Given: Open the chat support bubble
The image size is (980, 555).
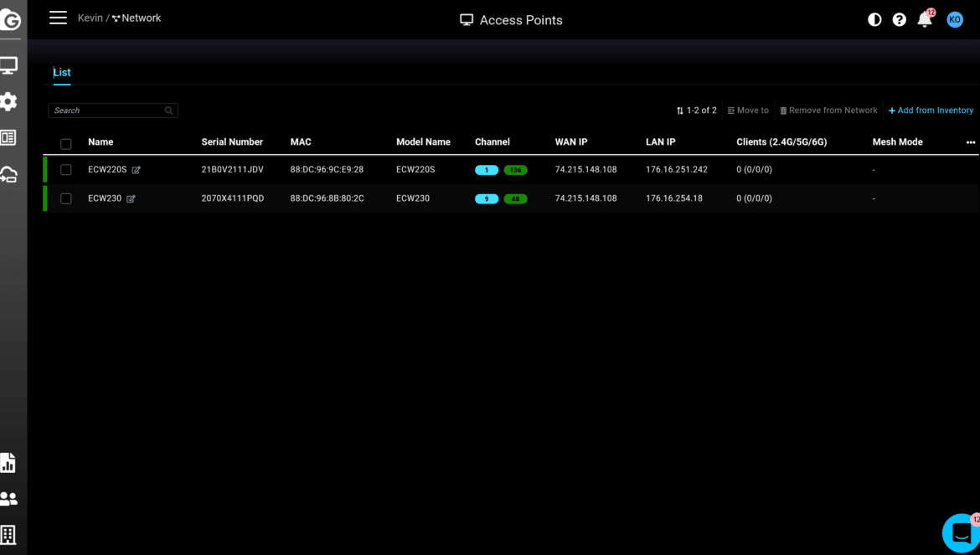Looking at the screenshot, I should [x=961, y=533].
